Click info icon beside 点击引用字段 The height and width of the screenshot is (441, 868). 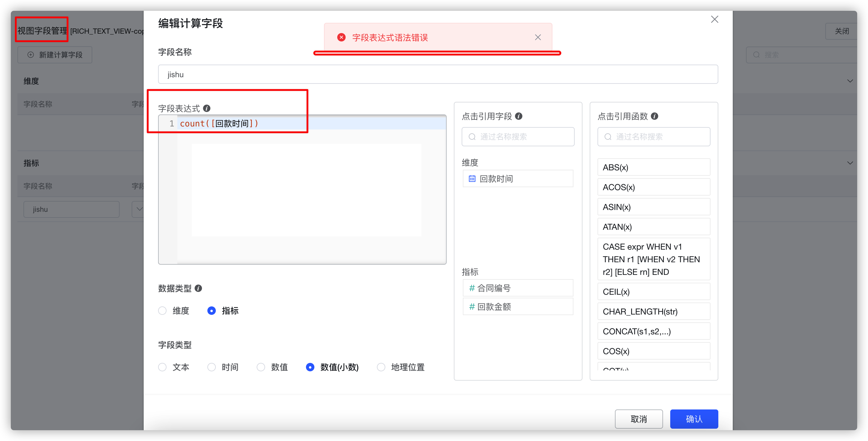click(x=519, y=116)
